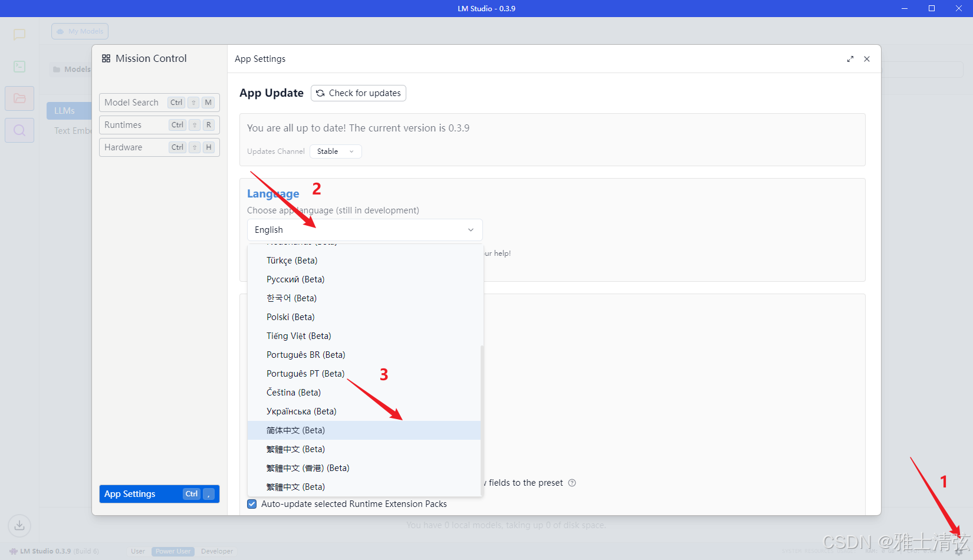Choose 简体中文 (Beta) language

364,430
